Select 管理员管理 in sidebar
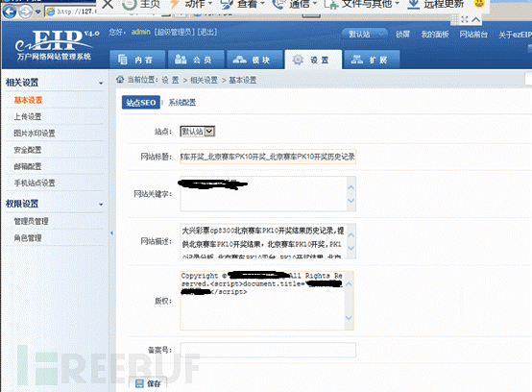Viewport: 532px width, 392px height. click(x=31, y=222)
